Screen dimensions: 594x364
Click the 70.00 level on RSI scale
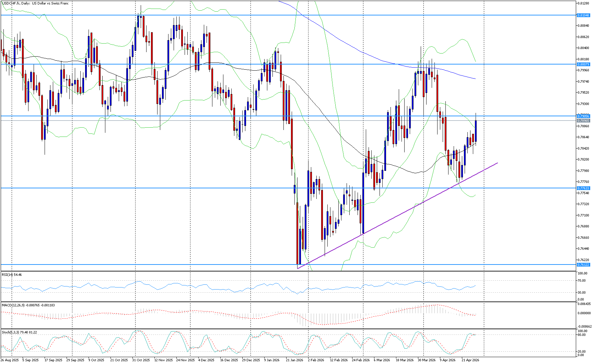(x=582, y=281)
